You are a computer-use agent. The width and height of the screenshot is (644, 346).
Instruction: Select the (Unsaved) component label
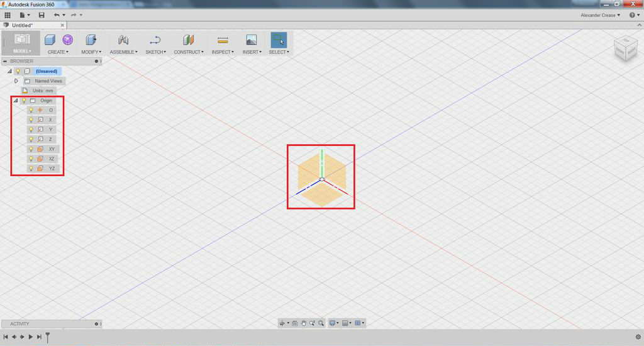[x=47, y=71]
